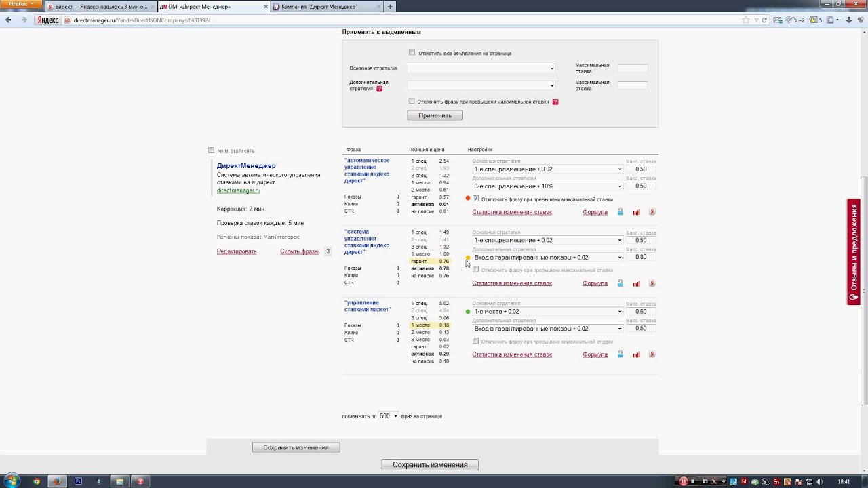This screenshot has height=488, width=868.
Task: Click the Yandex logo button in the address bar
Action: [47, 20]
